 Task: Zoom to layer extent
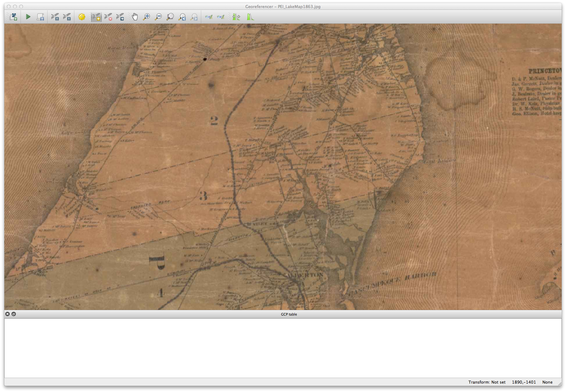(170, 17)
